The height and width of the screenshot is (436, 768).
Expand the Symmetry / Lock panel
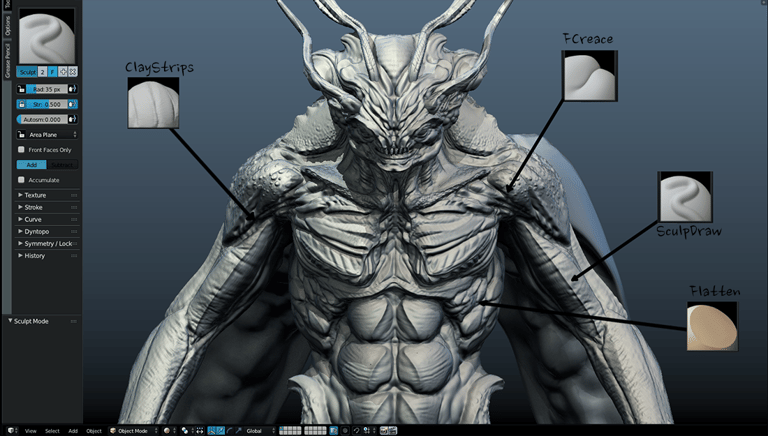(48, 243)
